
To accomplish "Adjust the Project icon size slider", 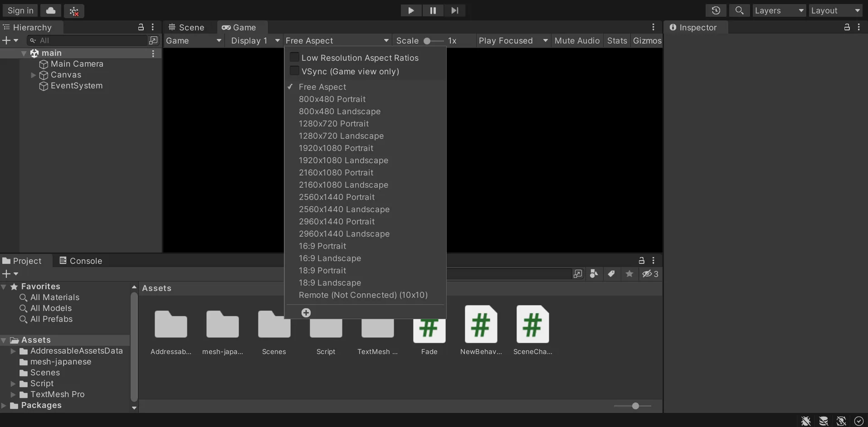I will tap(633, 406).
